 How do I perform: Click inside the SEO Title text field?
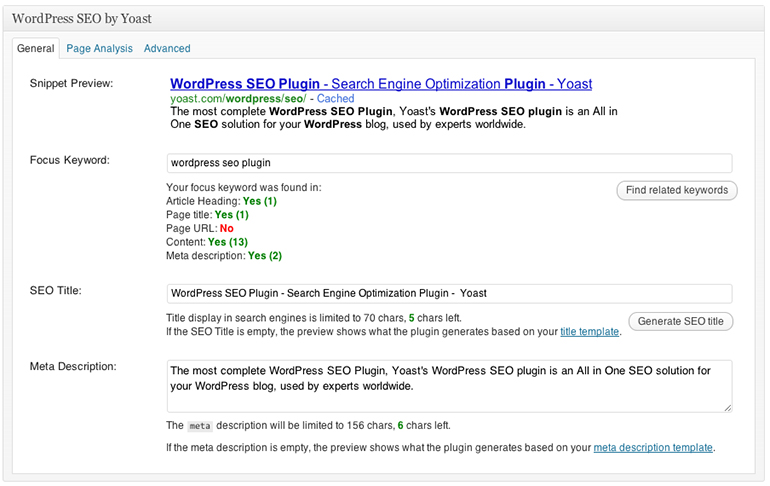click(449, 294)
